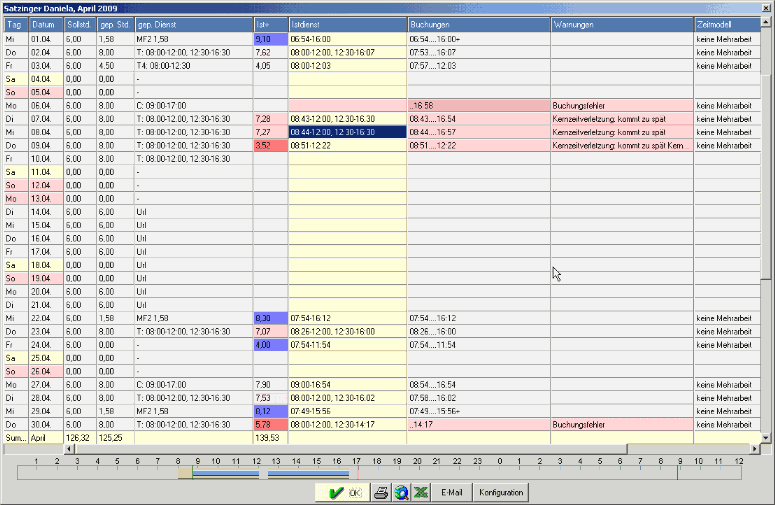This screenshot has height=505, width=775.
Task: Export the table with the Excel icon
Action: pos(421,492)
